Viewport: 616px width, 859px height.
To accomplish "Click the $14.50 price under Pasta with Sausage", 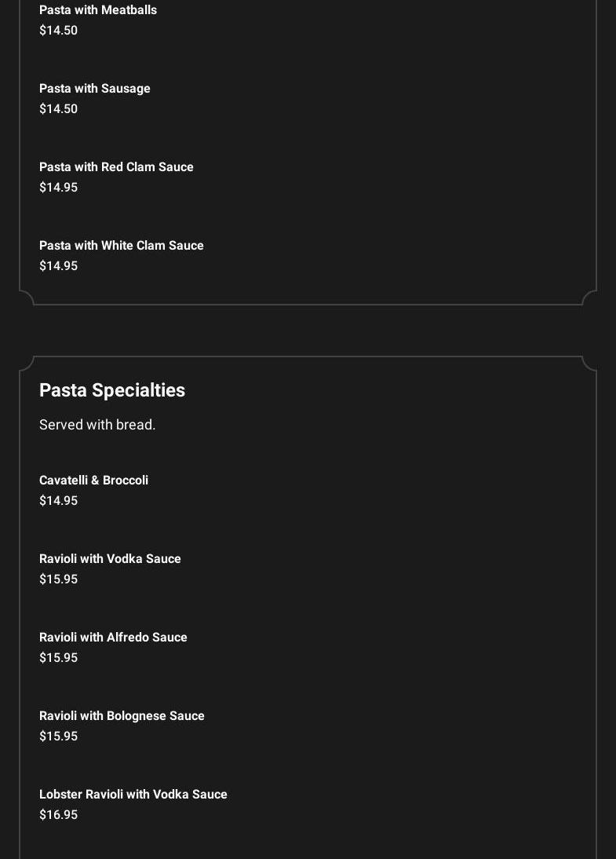I will click(x=58, y=109).
